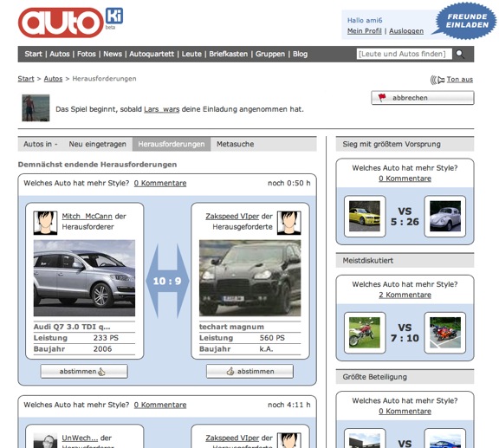Click the Start breadcrumb link
The width and height of the screenshot is (499, 448).
26,79
